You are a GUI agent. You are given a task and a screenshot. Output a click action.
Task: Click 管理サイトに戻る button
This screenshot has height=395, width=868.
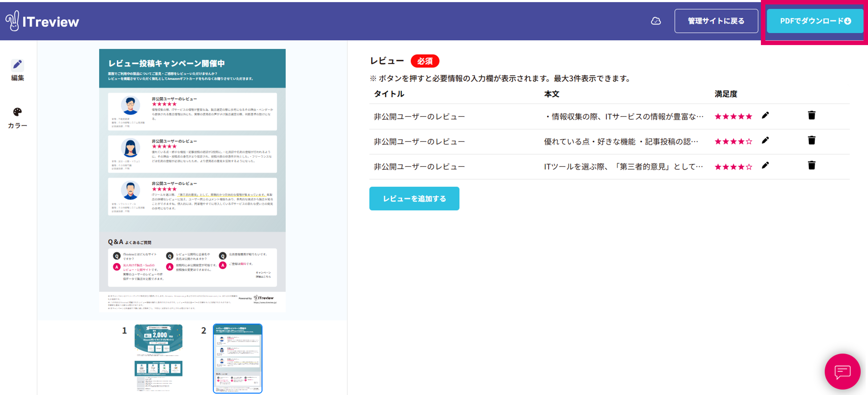(716, 21)
